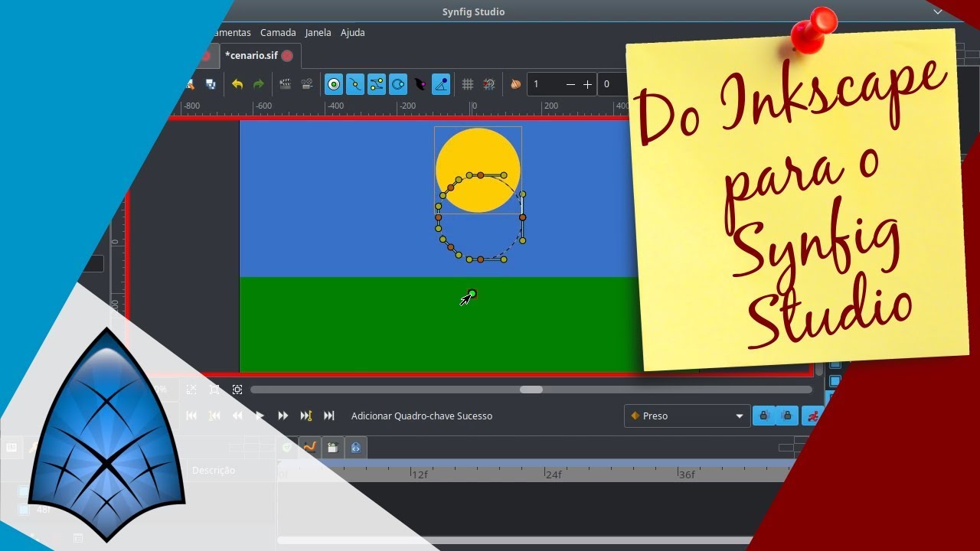
Task: Click the last zoom fit icon below canvas
Action: [237, 390]
